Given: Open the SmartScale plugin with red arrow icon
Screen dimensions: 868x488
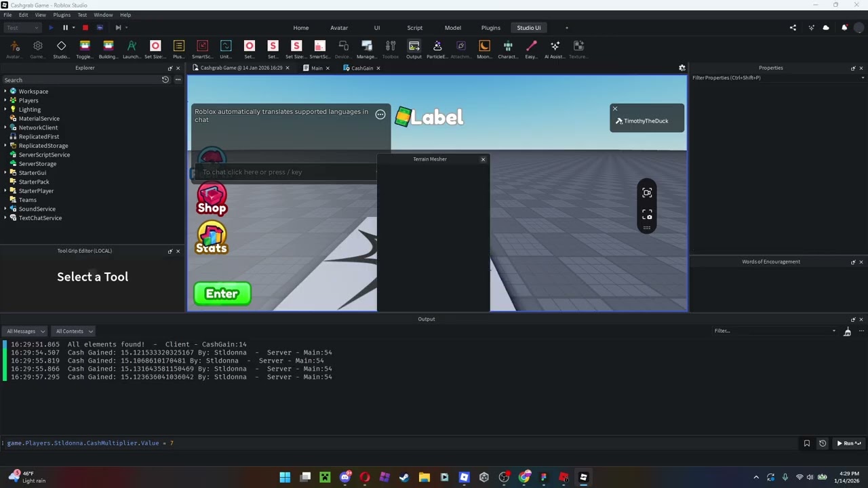Looking at the screenshot, I should pos(202,49).
